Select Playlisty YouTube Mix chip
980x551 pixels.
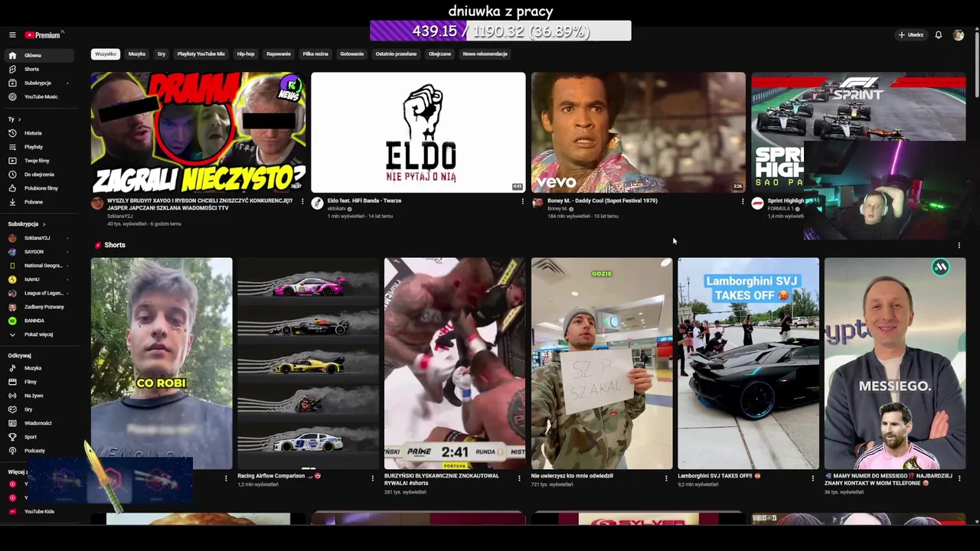click(201, 54)
